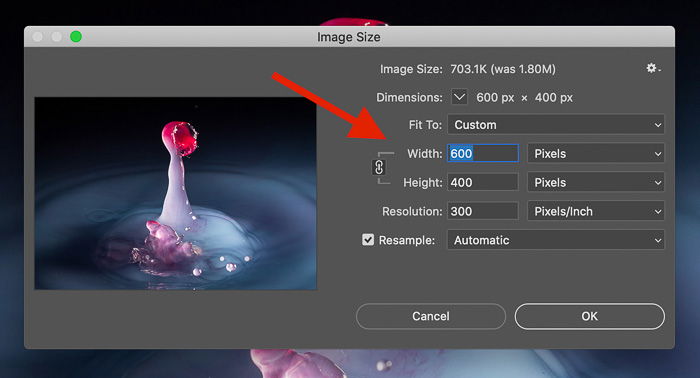Screen dimensions: 700x378
Task: Open the gear settings menu icon
Action: (653, 68)
